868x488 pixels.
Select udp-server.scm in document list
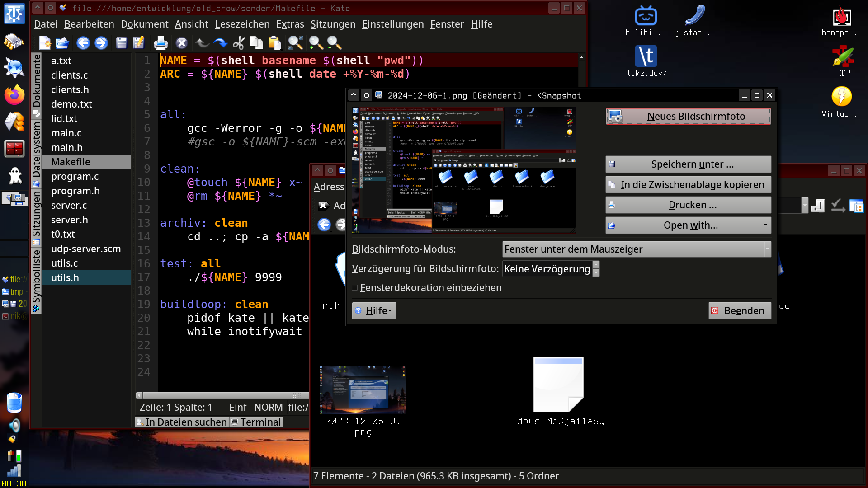click(x=86, y=249)
